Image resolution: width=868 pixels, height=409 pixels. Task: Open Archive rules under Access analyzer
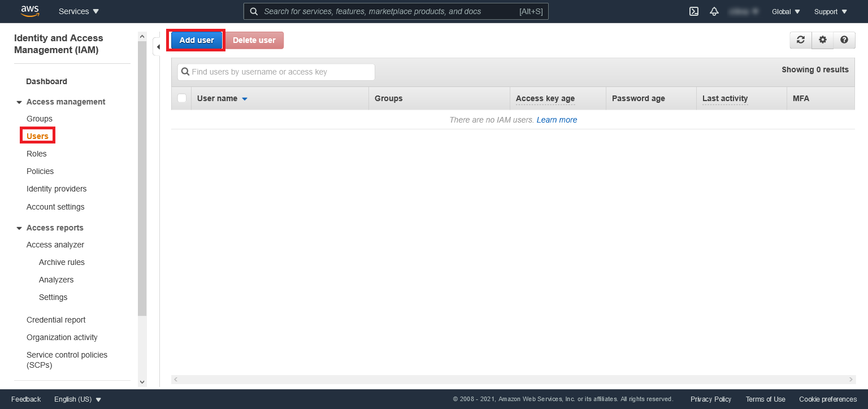(x=62, y=262)
